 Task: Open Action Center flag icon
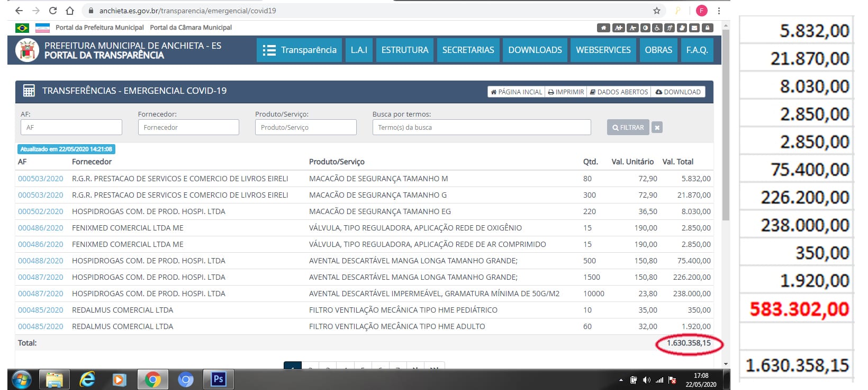click(x=672, y=380)
